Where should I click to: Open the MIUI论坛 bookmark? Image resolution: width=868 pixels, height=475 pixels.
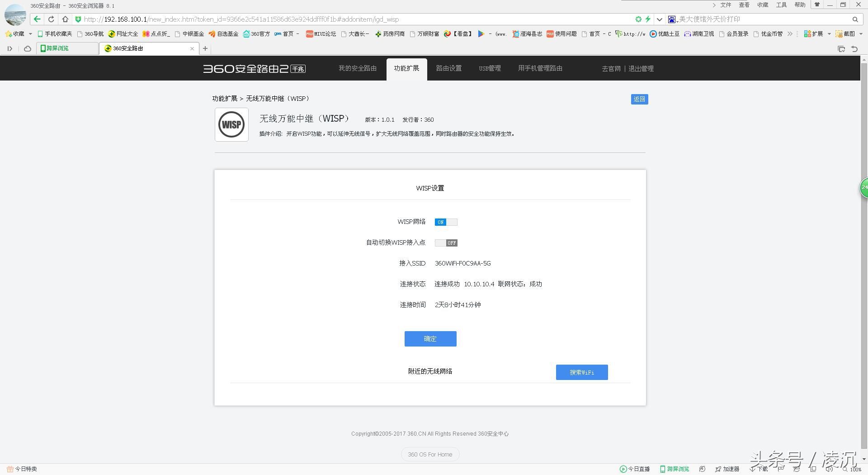pos(321,34)
